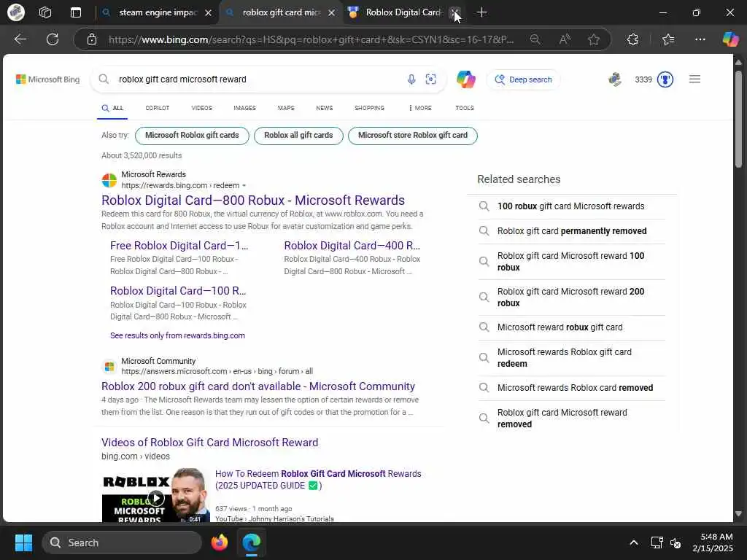Open Roblox Digital Card—800 Robux result
Screen dimensions: 747x560
click(x=253, y=200)
